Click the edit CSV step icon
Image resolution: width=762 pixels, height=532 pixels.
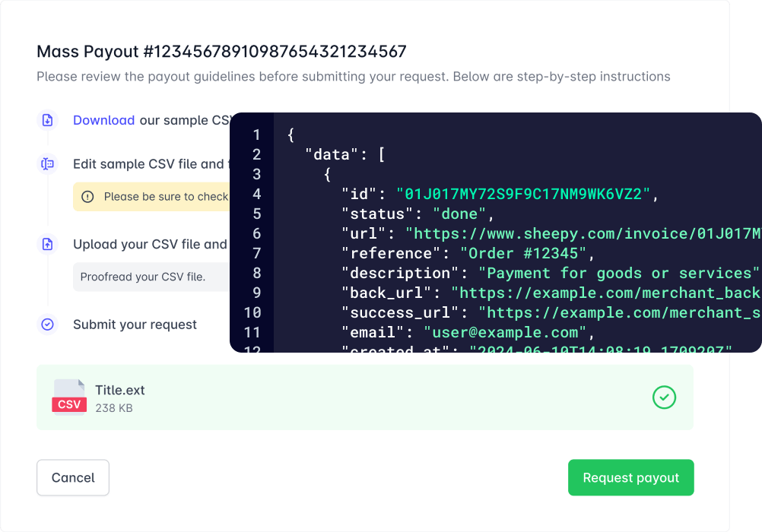(47, 163)
